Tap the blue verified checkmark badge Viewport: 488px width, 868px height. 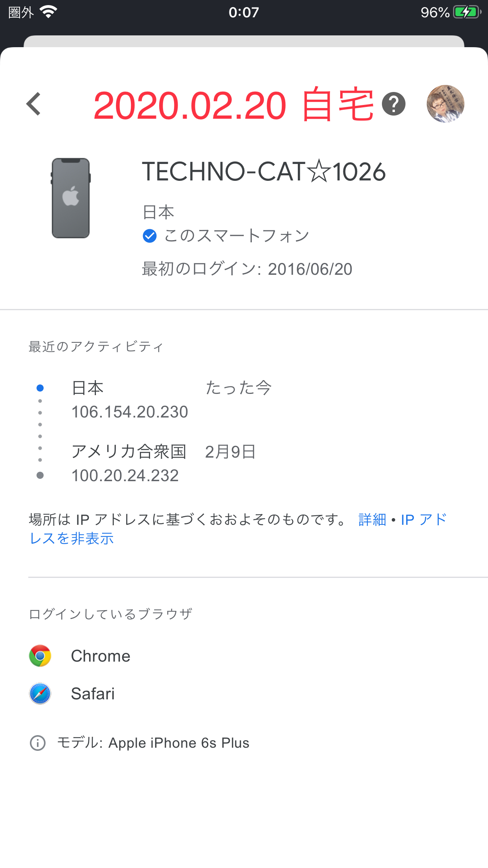click(149, 236)
